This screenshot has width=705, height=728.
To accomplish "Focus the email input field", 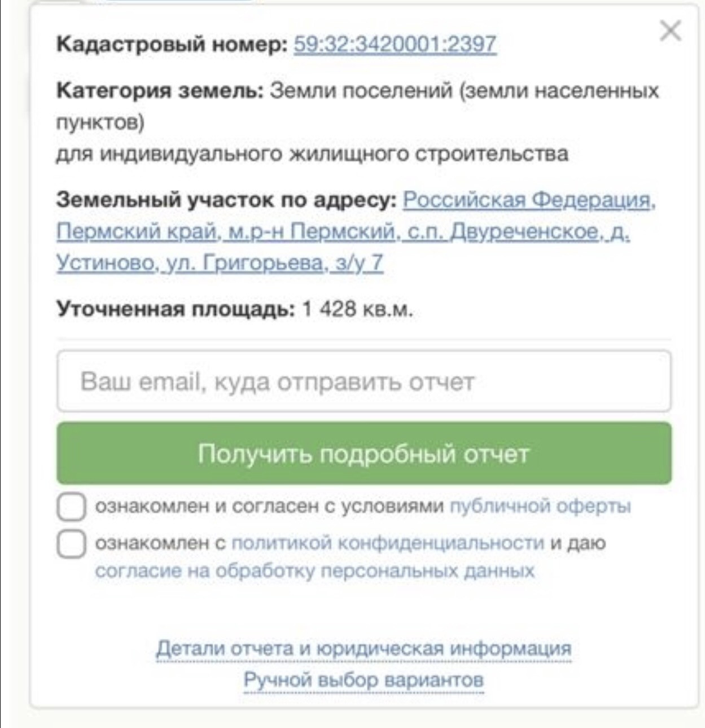I will pos(364,381).
